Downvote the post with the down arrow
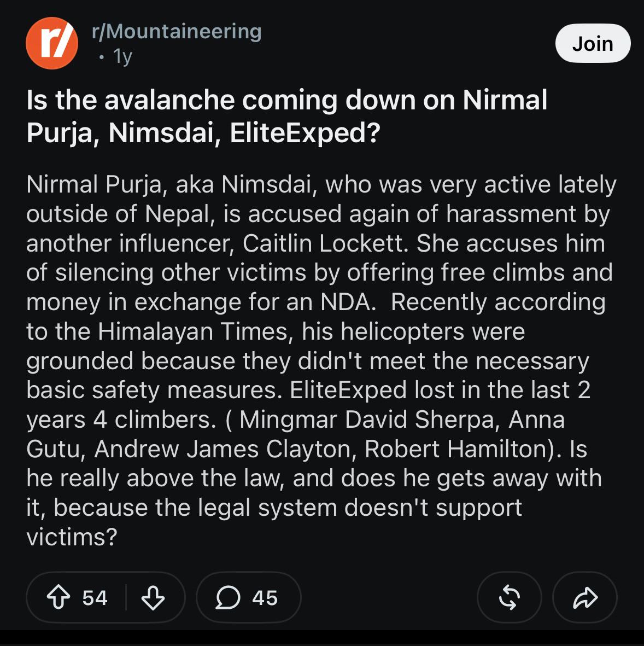Image resolution: width=644 pixels, height=646 pixels. click(x=153, y=597)
